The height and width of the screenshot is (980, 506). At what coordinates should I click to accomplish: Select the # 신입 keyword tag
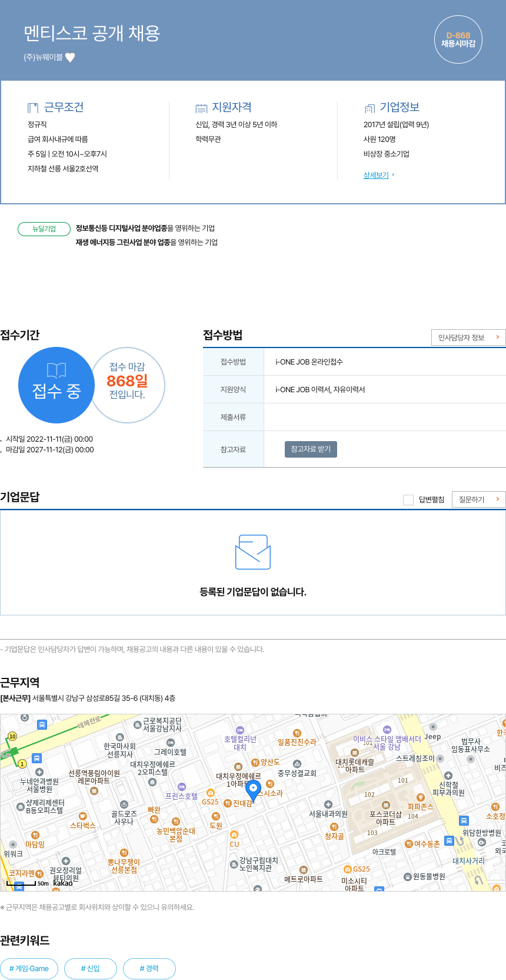click(x=91, y=969)
